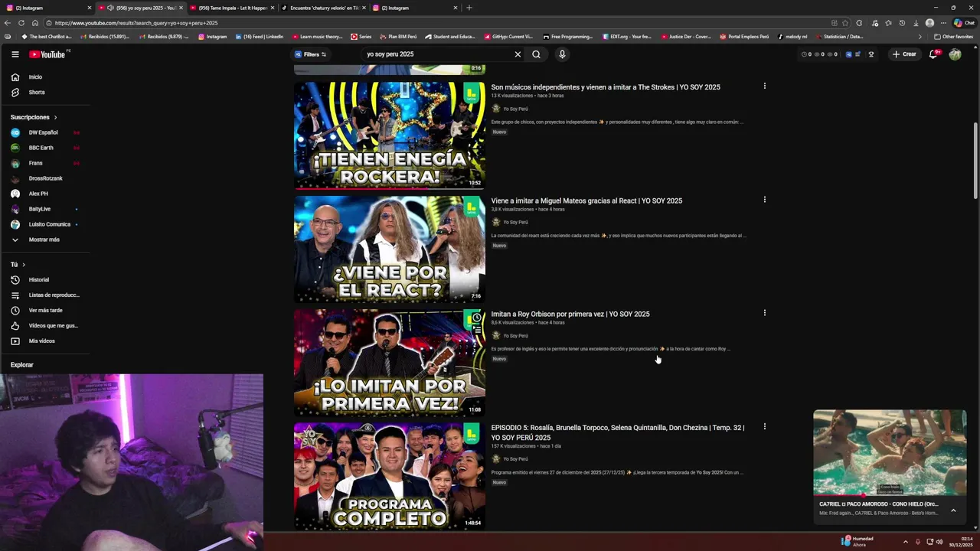Open the taskbar clock and date

[962, 542]
